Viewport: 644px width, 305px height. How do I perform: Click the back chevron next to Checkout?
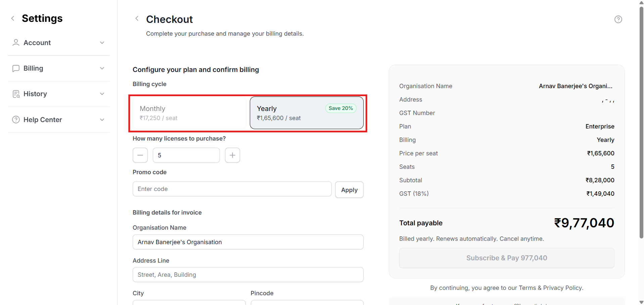click(137, 18)
